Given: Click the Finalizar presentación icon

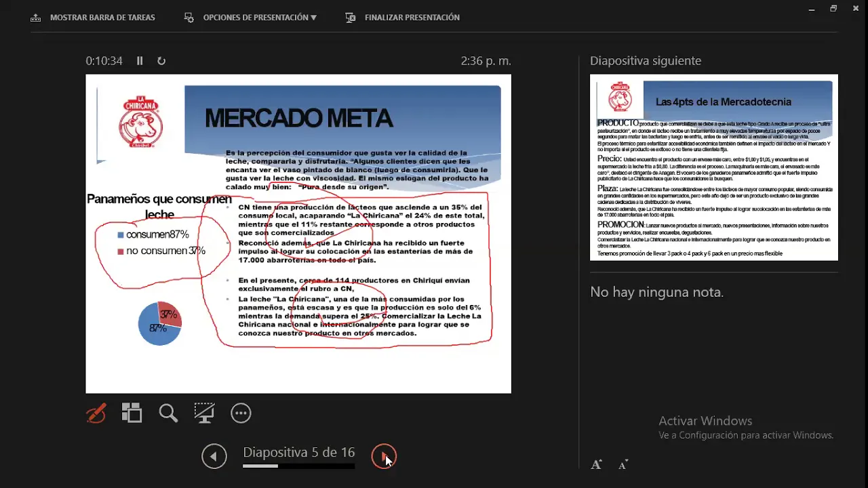Looking at the screenshot, I should point(351,18).
